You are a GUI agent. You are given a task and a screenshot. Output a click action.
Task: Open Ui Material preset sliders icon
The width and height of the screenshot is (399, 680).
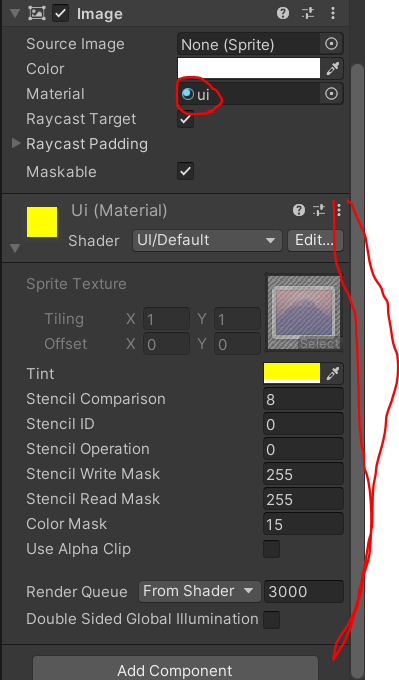pos(319,210)
